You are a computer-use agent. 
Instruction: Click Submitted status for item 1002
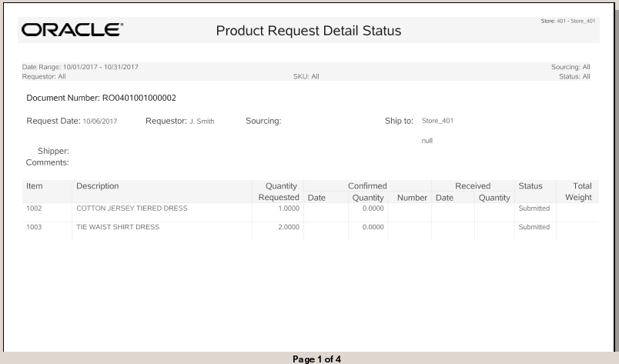[x=534, y=208]
